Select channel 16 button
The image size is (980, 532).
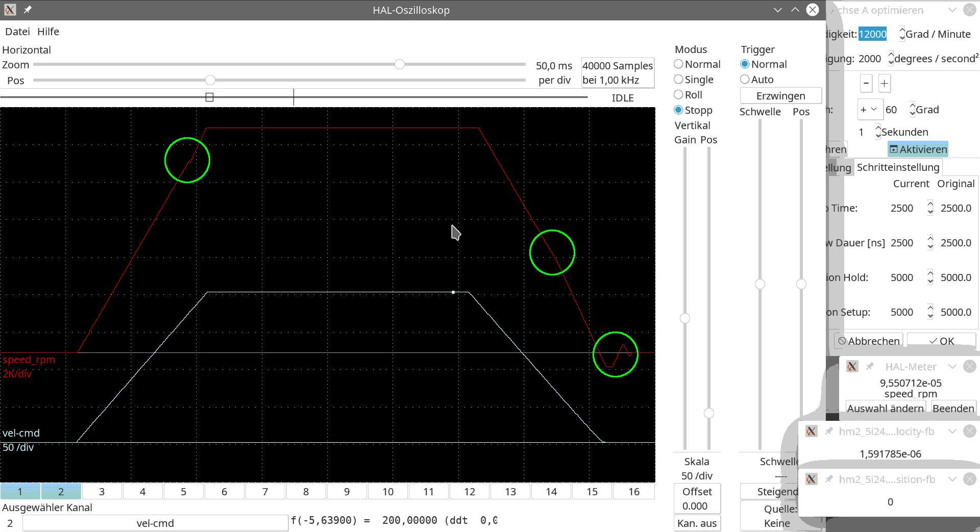pyautogui.click(x=634, y=491)
